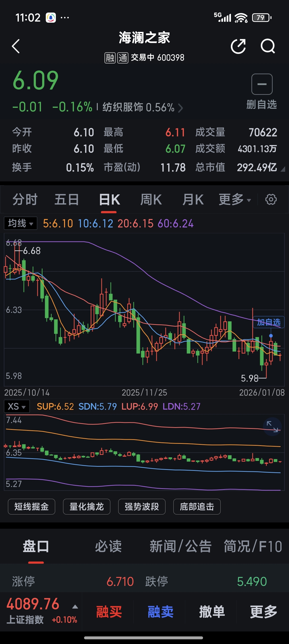Tap 换手 value 0.15%

(80, 167)
